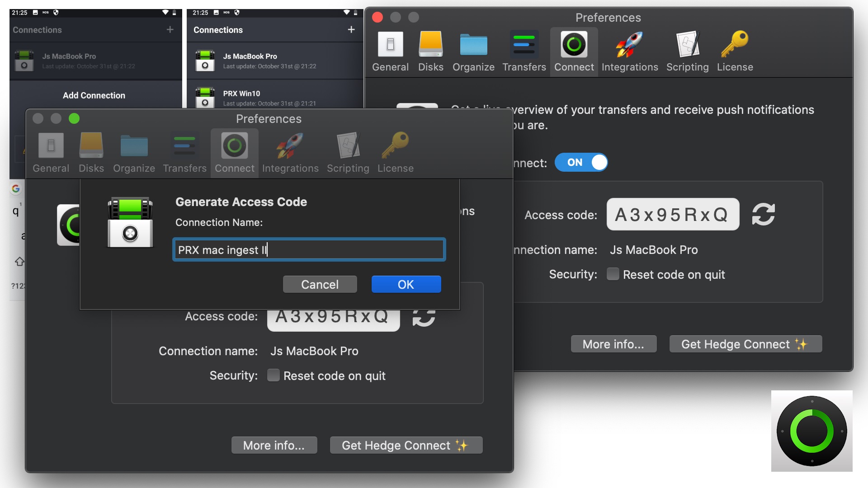The image size is (868, 488).
Task: Click PRX Win10 device icon on right phone
Action: (205, 97)
